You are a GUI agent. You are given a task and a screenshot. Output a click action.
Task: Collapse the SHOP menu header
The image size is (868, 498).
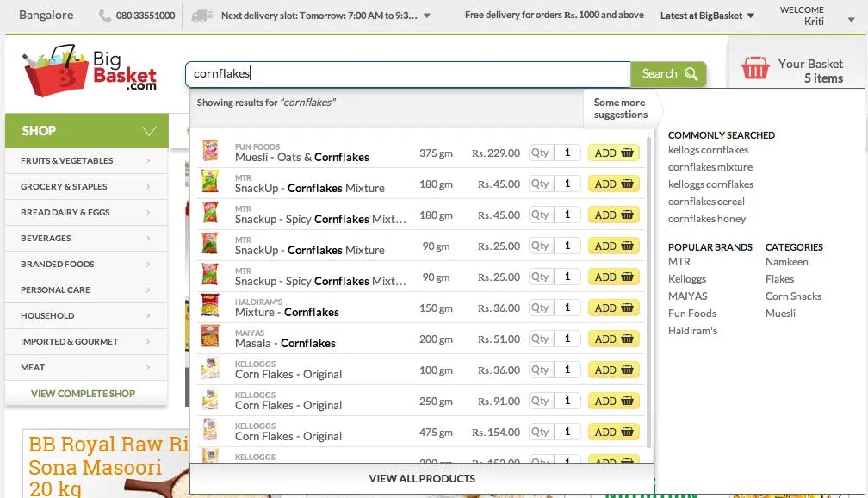click(x=87, y=131)
